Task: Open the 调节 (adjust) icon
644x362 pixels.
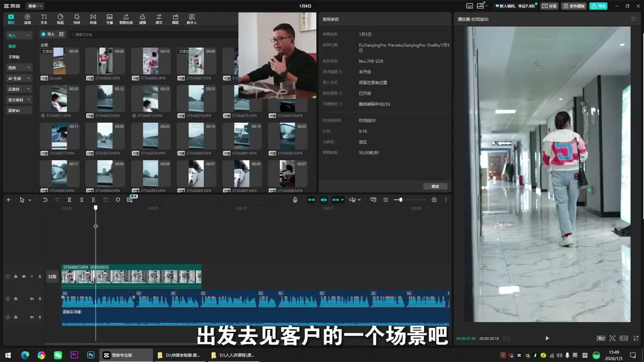Action: click(159, 19)
